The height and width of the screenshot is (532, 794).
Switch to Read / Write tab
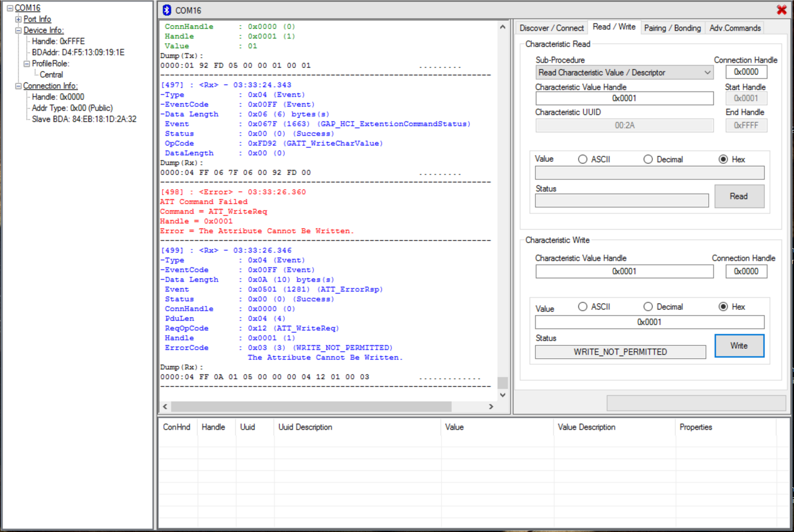[614, 27]
